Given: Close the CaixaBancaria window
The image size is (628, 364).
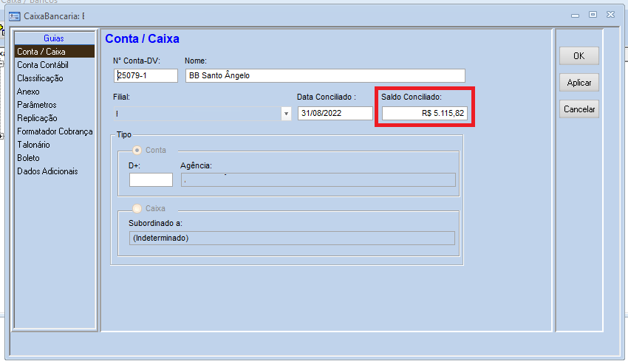Looking at the screenshot, I should click(x=610, y=15).
